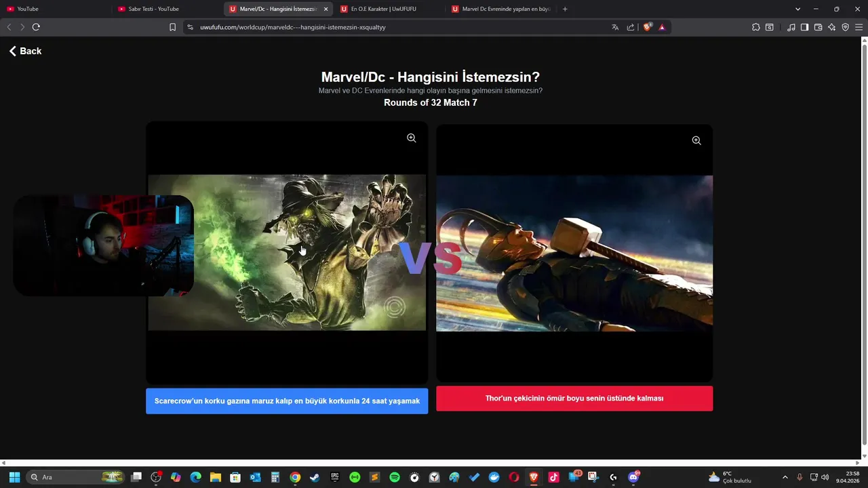The height and width of the screenshot is (488, 868).
Task: Open a new browser tab
Action: [x=565, y=9]
